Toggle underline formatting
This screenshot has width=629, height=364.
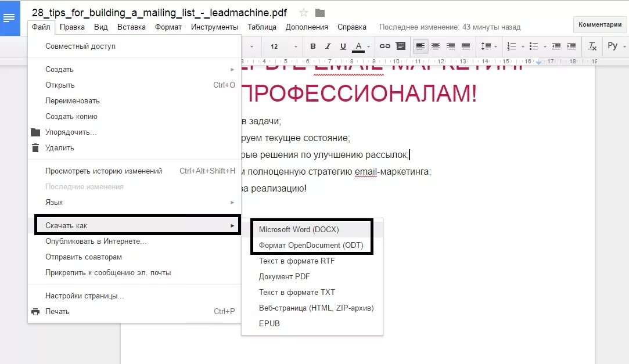(343, 46)
